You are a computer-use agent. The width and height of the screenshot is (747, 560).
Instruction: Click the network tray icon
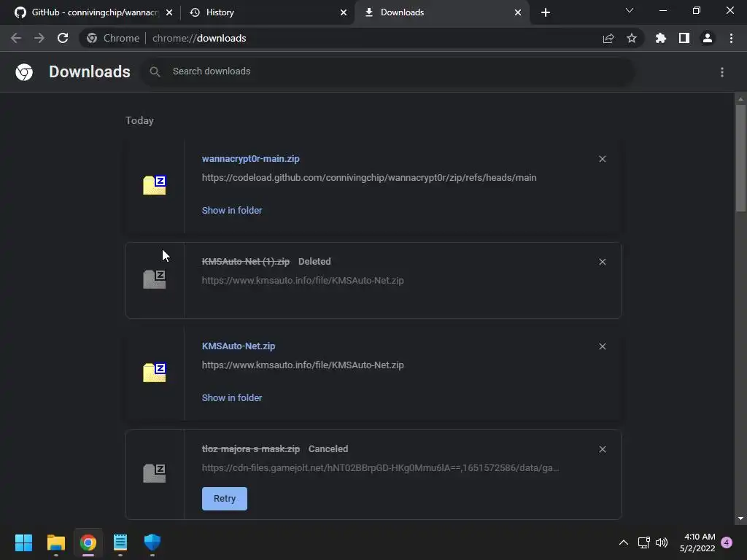click(x=644, y=542)
